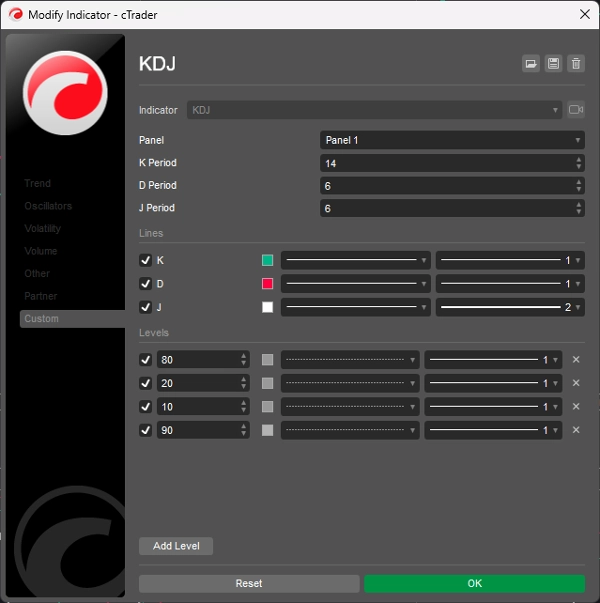Remove the level 20 row
This screenshot has height=603, width=600.
tap(575, 383)
